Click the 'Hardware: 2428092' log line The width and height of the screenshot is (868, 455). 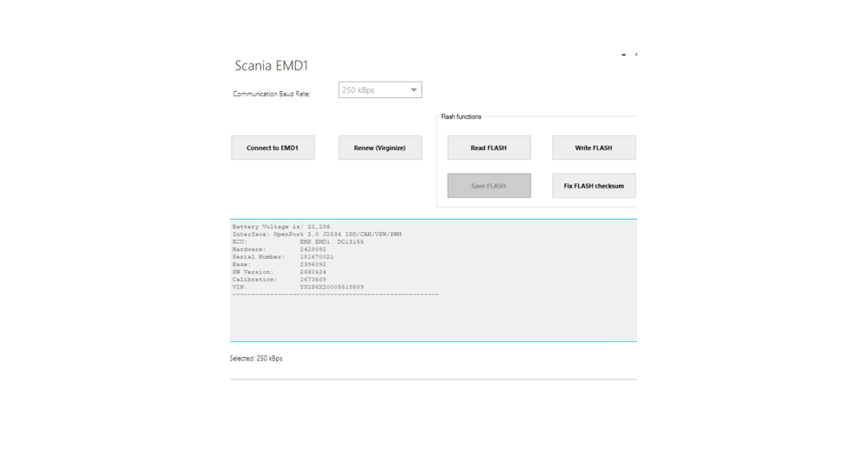coord(279,249)
